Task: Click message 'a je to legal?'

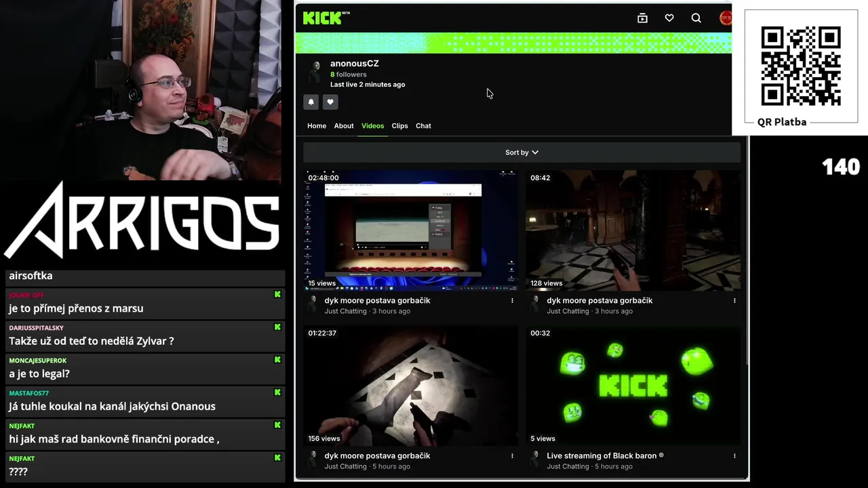Action: (x=39, y=373)
